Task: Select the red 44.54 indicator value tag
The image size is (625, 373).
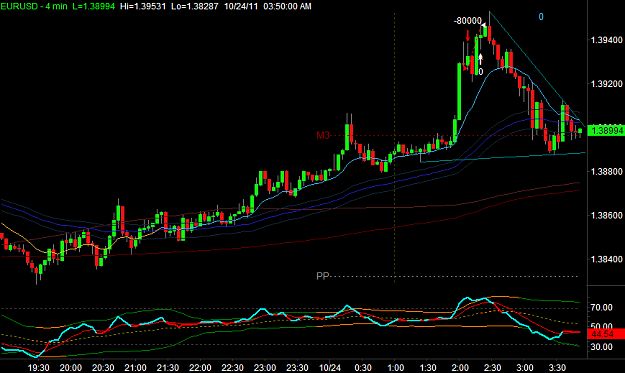Action: [x=606, y=334]
